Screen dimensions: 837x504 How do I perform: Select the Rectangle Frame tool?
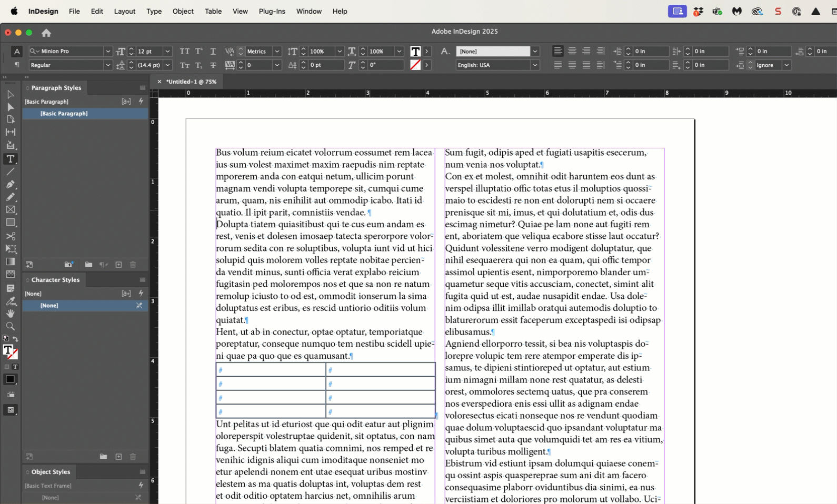pos(10,209)
